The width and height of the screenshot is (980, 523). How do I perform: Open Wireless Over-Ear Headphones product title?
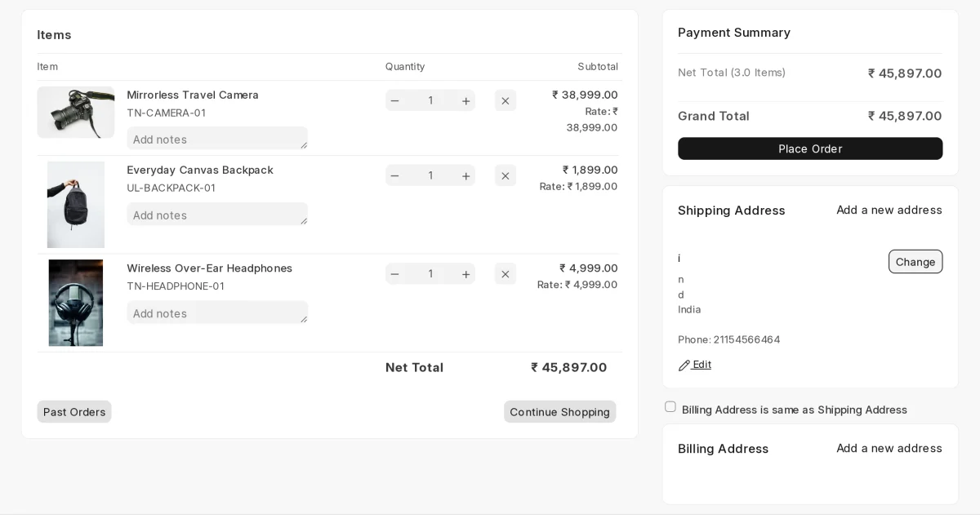pyautogui.click(x=209, y=268)
